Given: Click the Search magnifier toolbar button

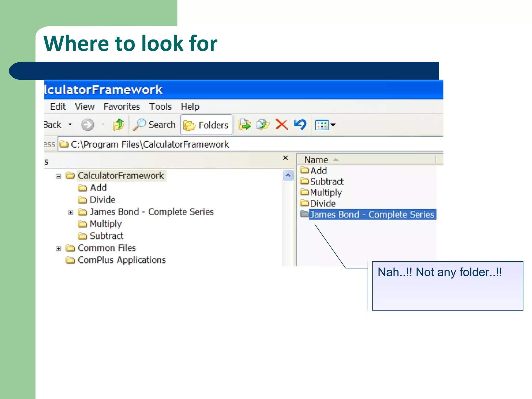Looking at the screenshot, I should click(154, 125).
